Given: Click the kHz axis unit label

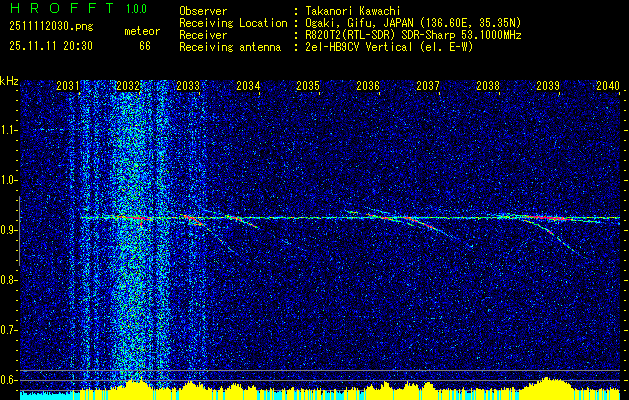Looking at the screenshot, I should tap(9, 81).
